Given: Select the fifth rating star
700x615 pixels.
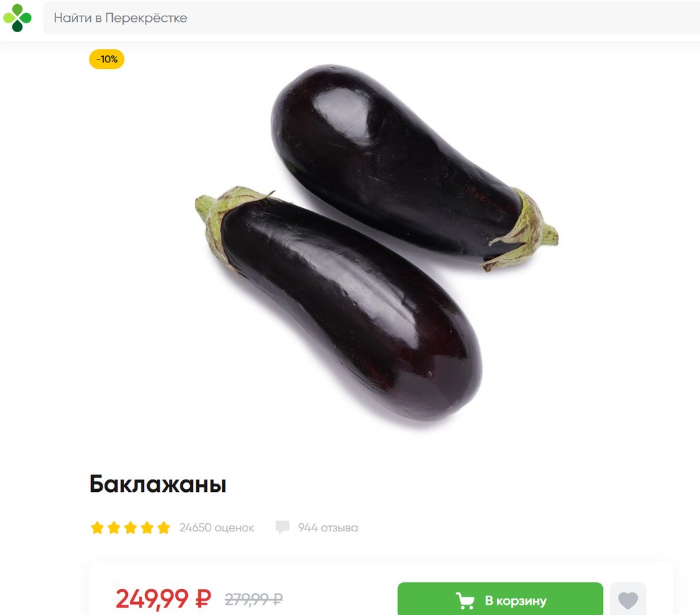Looking at the screenshot, I should 163,527.
